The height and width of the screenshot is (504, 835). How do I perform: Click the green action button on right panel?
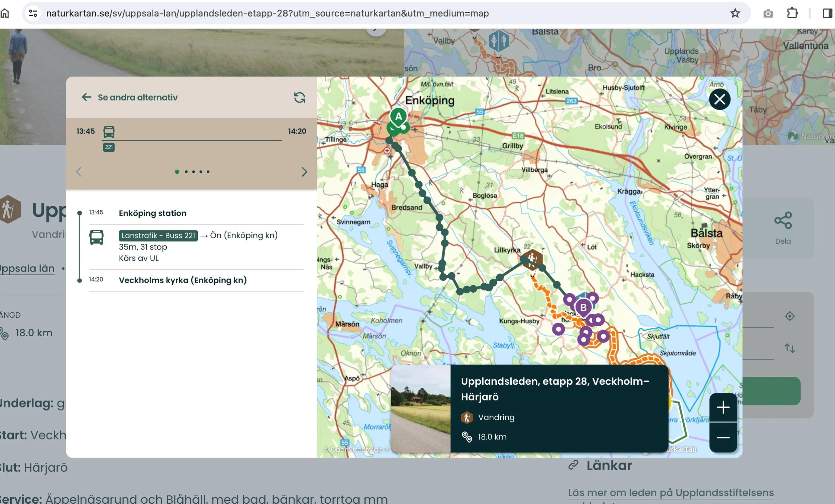771,391
